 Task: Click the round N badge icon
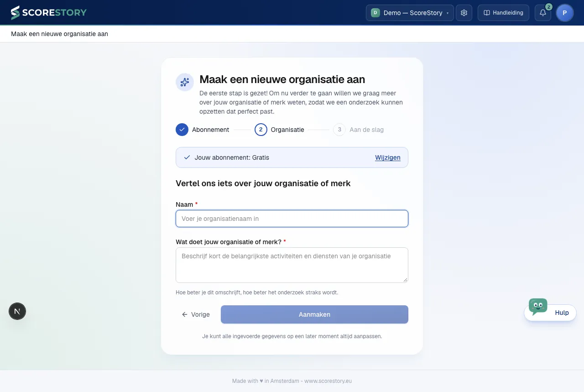17,311
